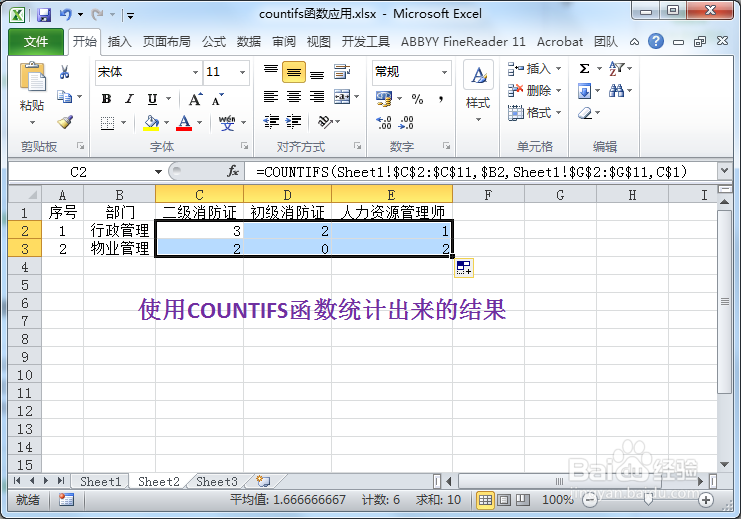Image resolution: width=741 pixels, height=519 pixels.
Task: Click Fill down icon
Action: [x=584, y=91]
